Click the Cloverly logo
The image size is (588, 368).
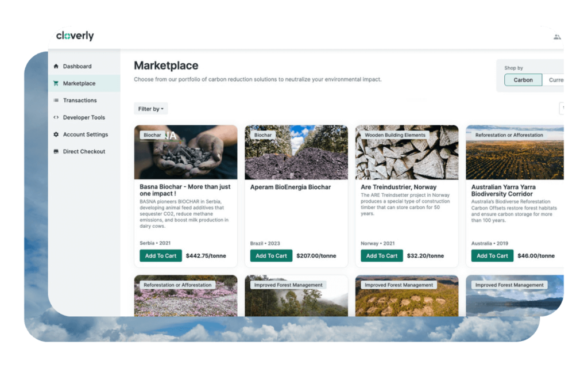tap(75, 36)
